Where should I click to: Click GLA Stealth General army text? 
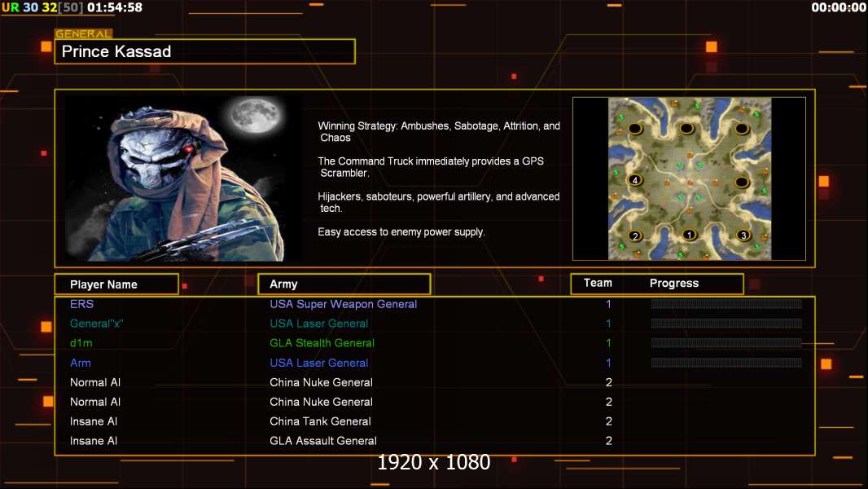click(x=322, y=343)
